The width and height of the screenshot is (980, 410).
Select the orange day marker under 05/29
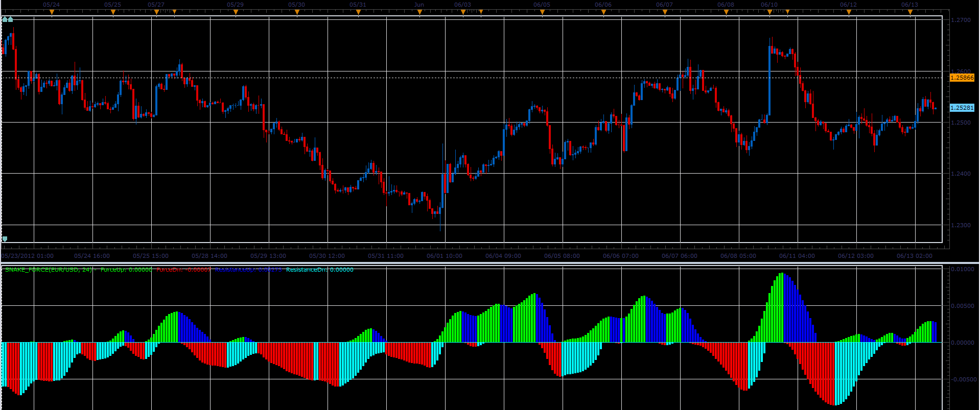[x=236, y=12]
